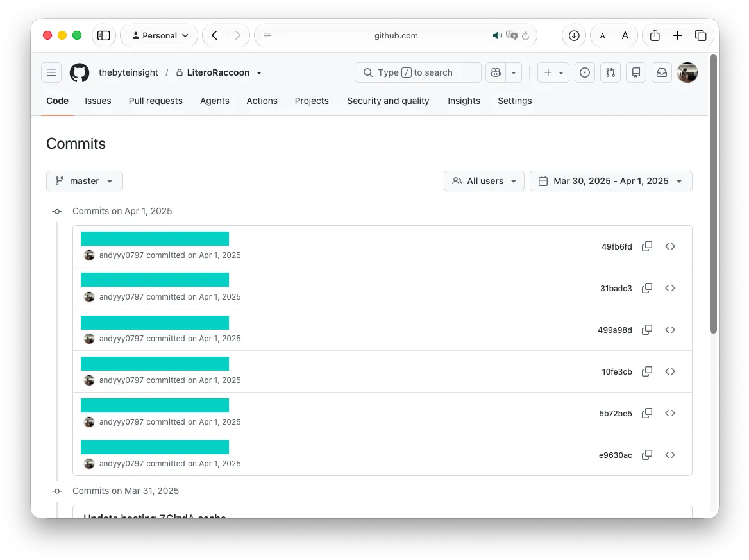Focus the Type / to search field
This screenshot has height=560, width=749.
point(418,72)
